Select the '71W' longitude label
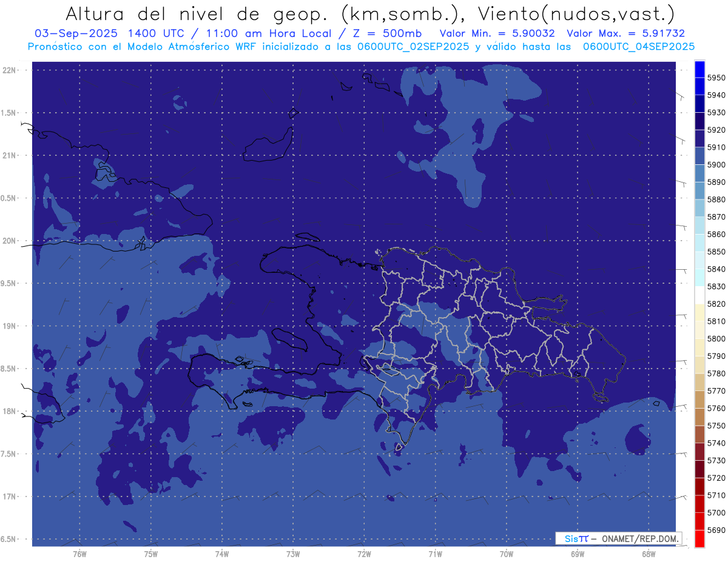Image resolution: width=728 pixels, height=562 pixels. point(435,555)
